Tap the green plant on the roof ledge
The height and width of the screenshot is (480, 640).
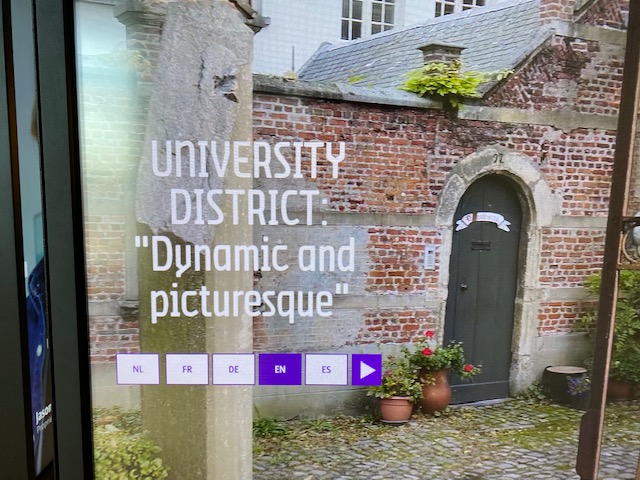tap(445, 80)
